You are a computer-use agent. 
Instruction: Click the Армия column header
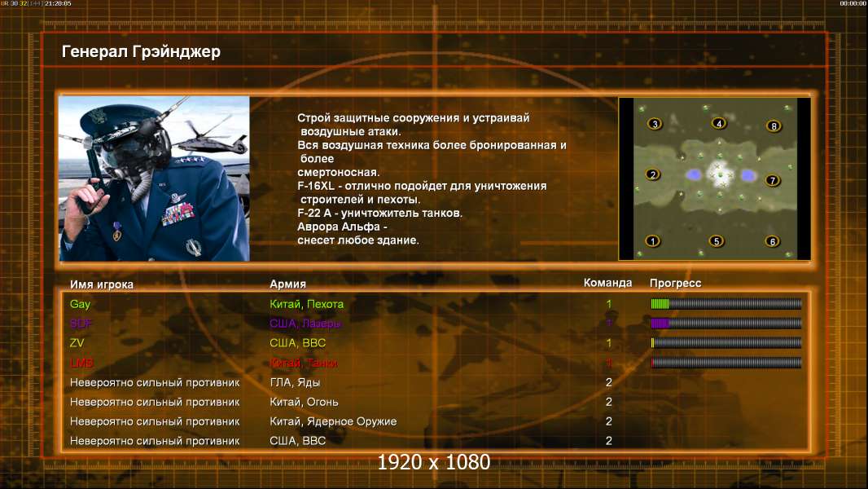pos(288,284)
